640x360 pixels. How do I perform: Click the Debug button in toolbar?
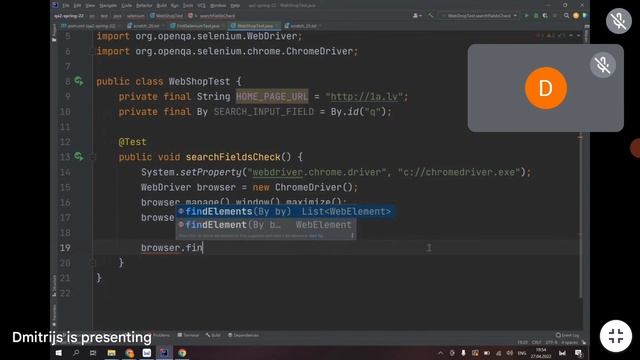(536, 16)
